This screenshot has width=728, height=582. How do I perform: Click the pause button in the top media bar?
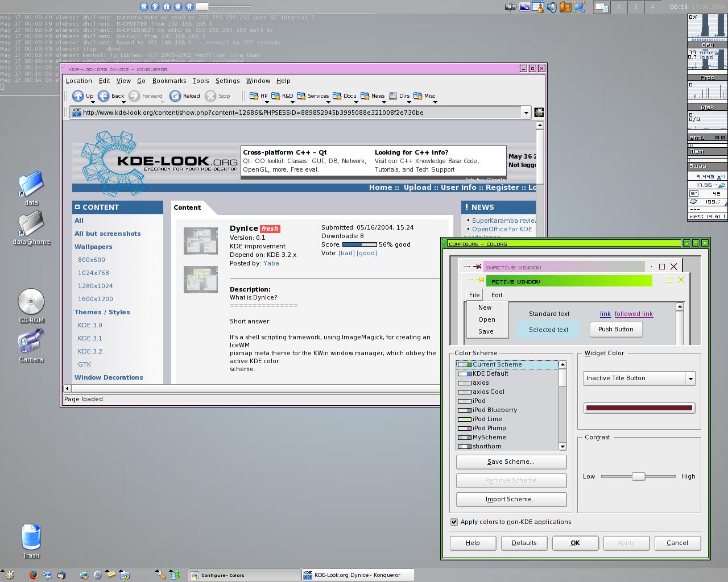click(166, 7)
